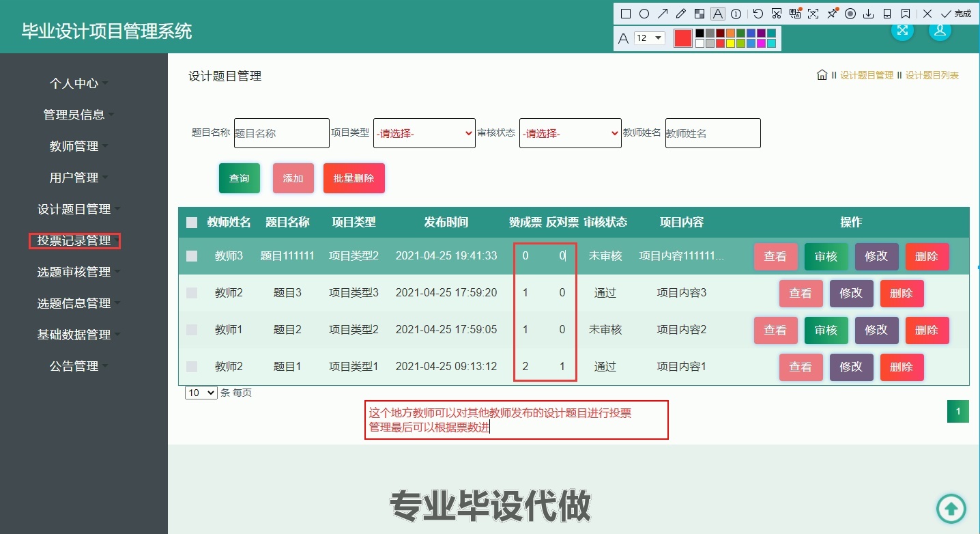
Task: Tick the checkbox for 题目1 row
Action: point(192,367)
